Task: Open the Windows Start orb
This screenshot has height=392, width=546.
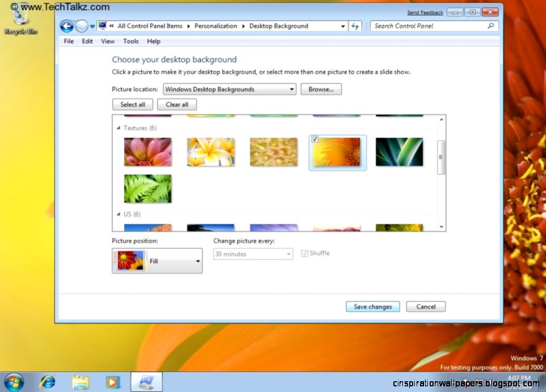Action: [x=14, y=382]
